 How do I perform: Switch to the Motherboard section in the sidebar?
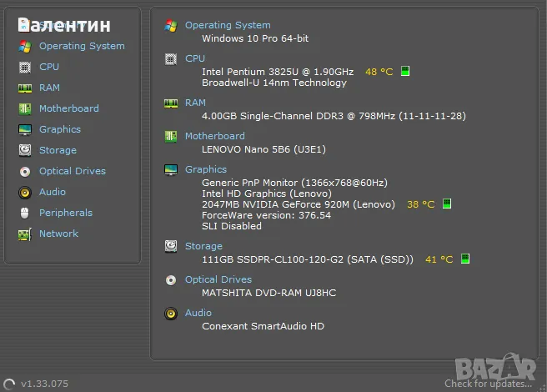pyautogui.click(x=68, y=108)
